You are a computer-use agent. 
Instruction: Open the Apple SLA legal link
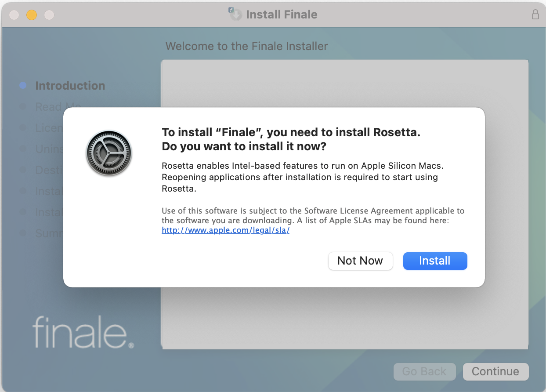[x=225, y=230]
